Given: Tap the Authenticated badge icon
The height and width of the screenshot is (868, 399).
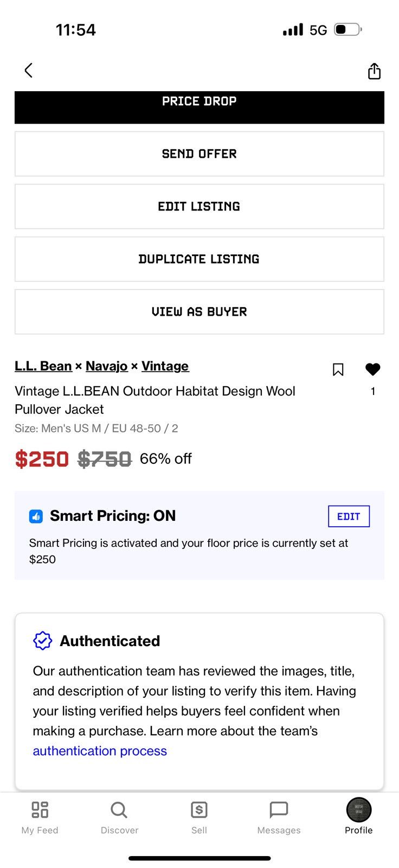Looking at the screenshot, I should coord(42,641).
